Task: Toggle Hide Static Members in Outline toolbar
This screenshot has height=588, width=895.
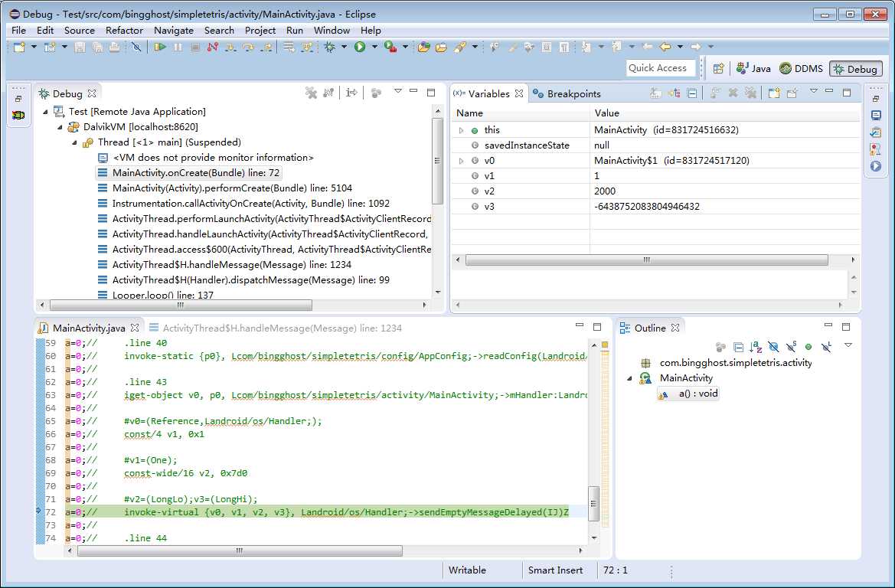Action: click(x=791, y=347)
